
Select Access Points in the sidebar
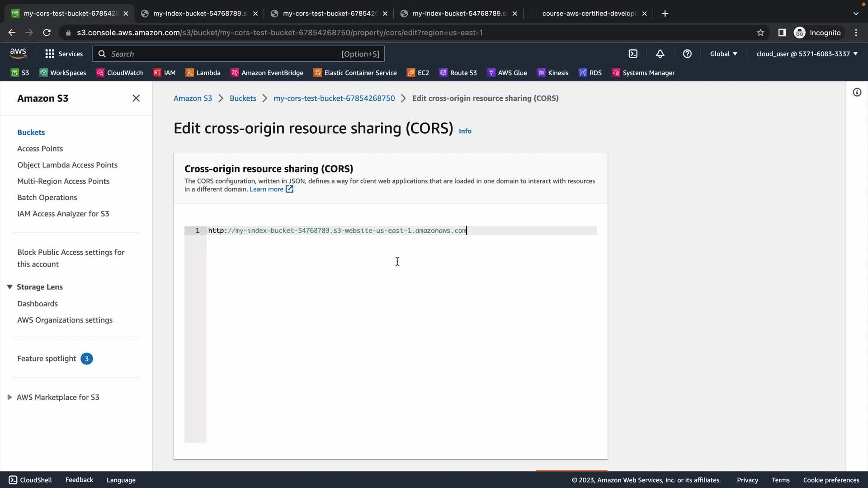point(40,149)
